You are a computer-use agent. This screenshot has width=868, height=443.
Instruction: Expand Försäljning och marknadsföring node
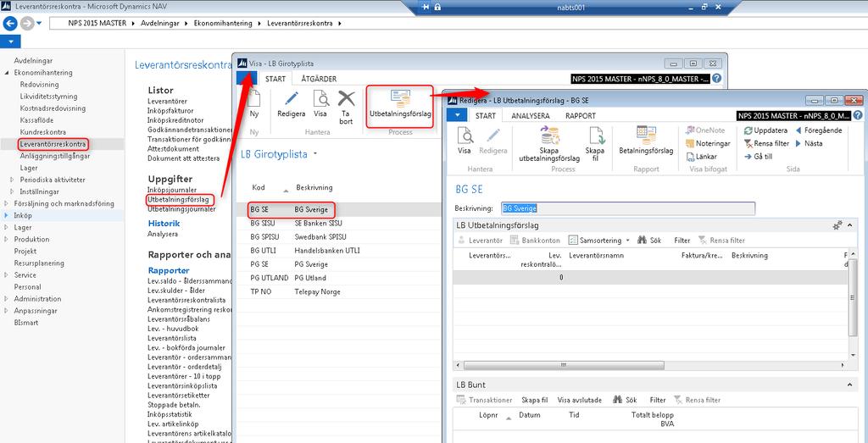[7, 203]
